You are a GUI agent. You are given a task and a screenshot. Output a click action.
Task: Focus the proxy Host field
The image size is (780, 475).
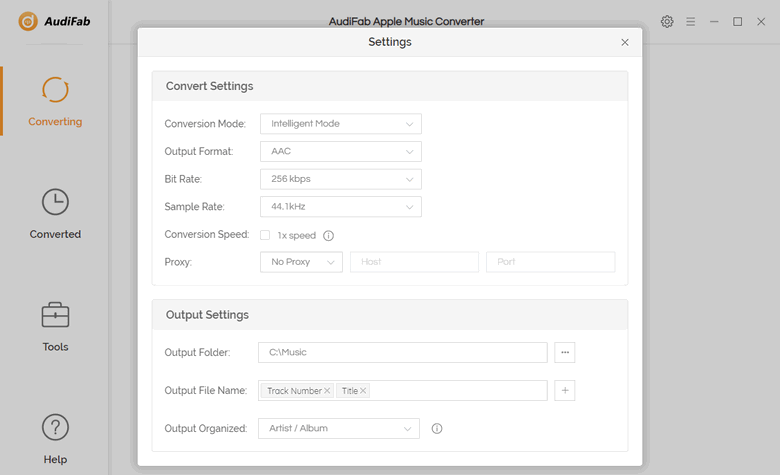(414, 262)
